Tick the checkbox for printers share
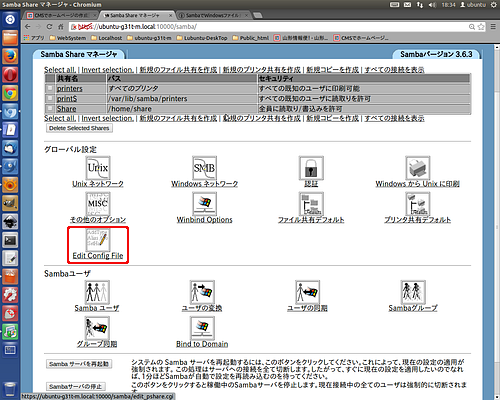The height and width of the screenshot is (400, 500). (50, 88)
